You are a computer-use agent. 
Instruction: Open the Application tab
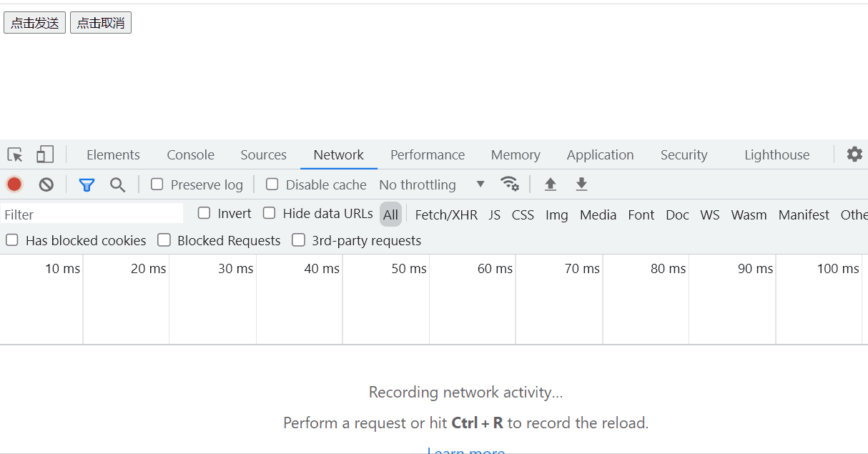click(600, 154)
